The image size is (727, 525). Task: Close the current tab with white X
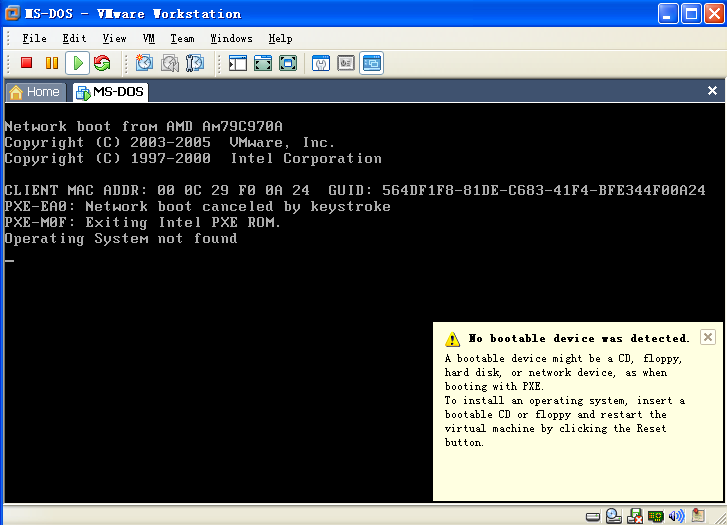[x=712, y=90]
